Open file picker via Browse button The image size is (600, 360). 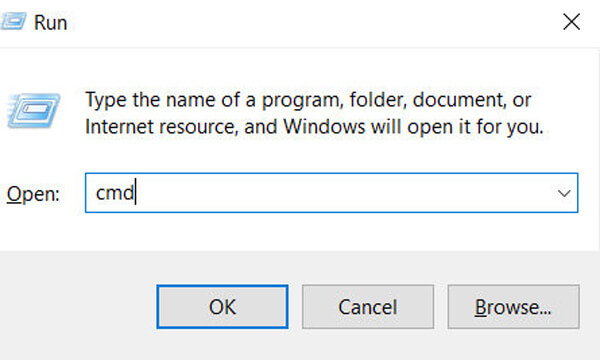(514, 307)
